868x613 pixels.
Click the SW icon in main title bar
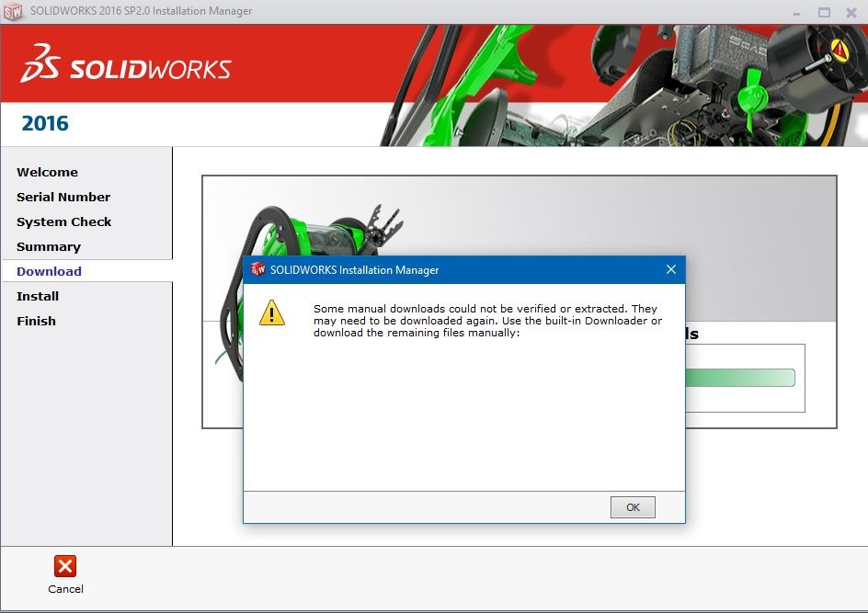[x=13, y=11]
